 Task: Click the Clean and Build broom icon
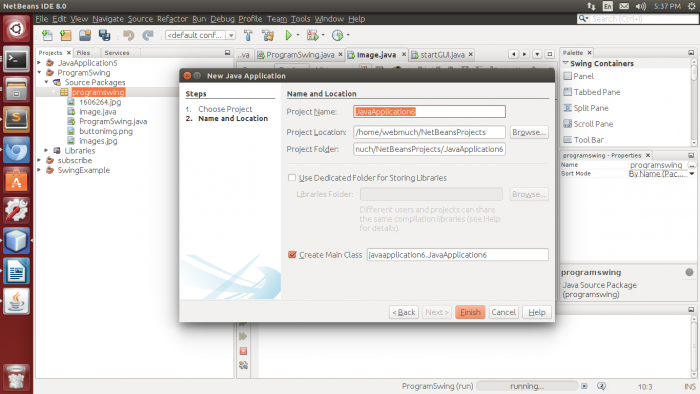(268, 35)
